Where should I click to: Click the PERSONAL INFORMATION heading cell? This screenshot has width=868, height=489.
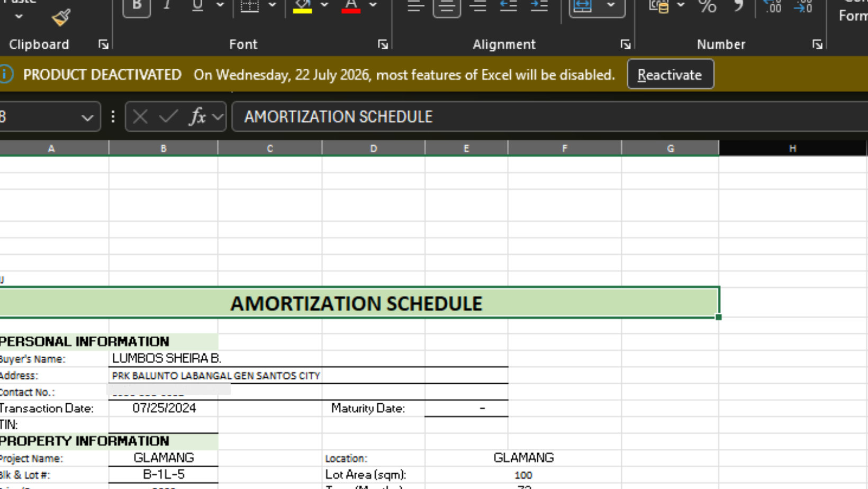[x=108, y=341]
